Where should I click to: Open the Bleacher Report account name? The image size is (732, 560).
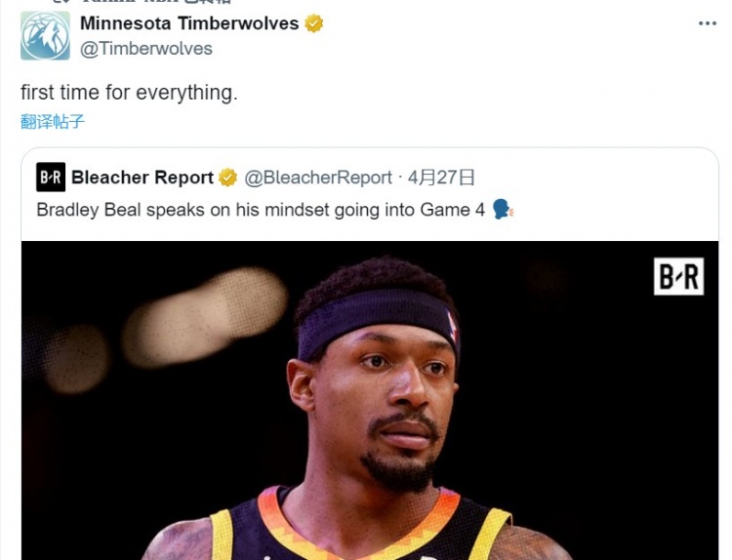[x=142, y=178]
